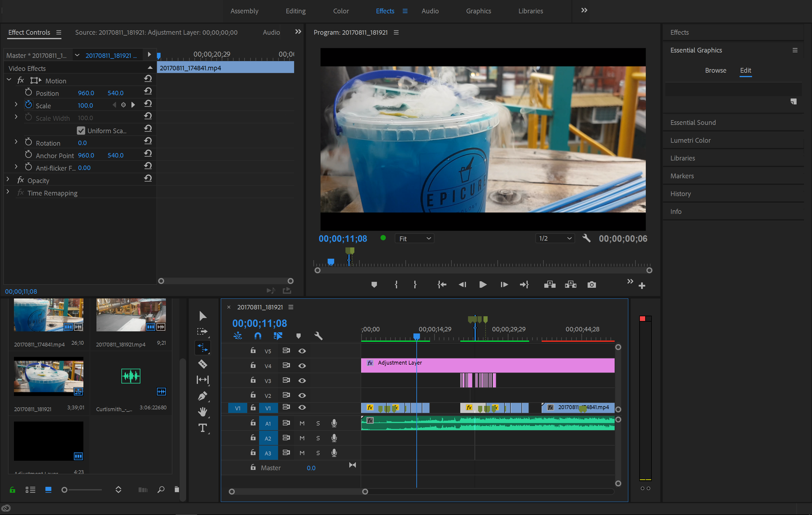Expand the Opacity effect section
The height and width of the screenshot is (515, 812).
tap(8, 180)
